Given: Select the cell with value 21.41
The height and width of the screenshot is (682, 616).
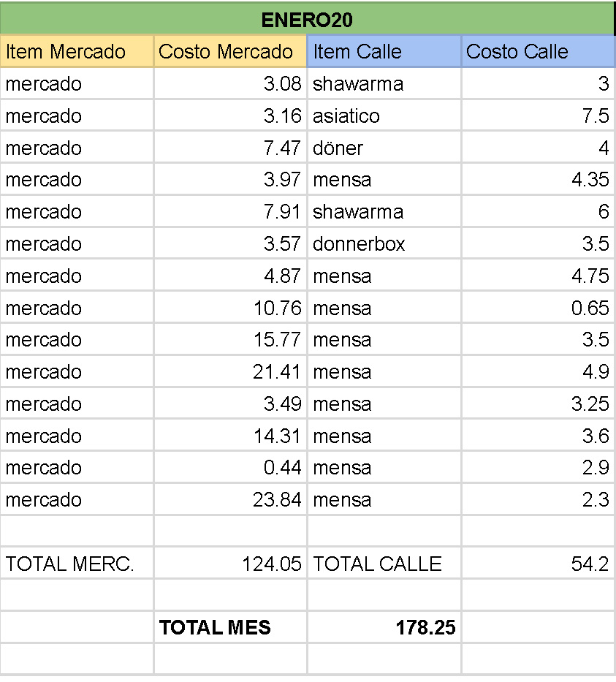Looking at the screenshot, I should tap(230, 372).
